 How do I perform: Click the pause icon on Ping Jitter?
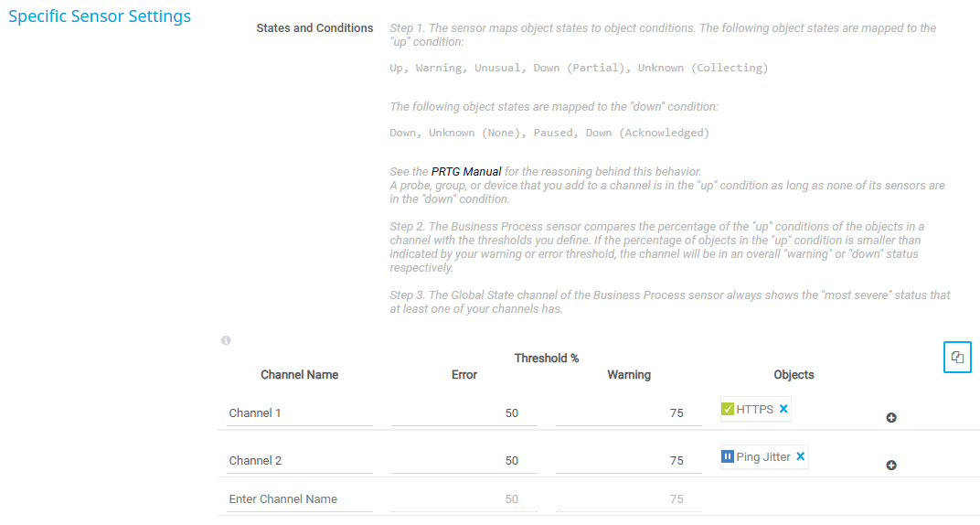point(728,456)
